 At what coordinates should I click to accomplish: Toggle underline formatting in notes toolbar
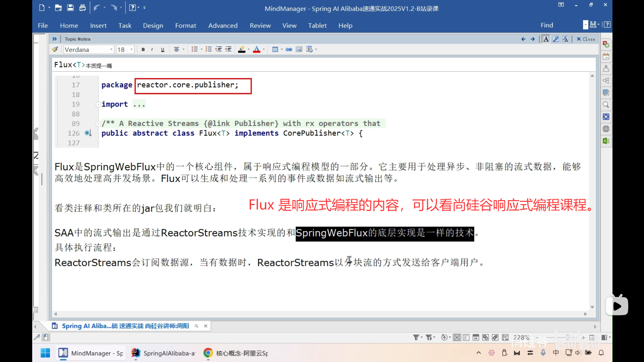163,50
